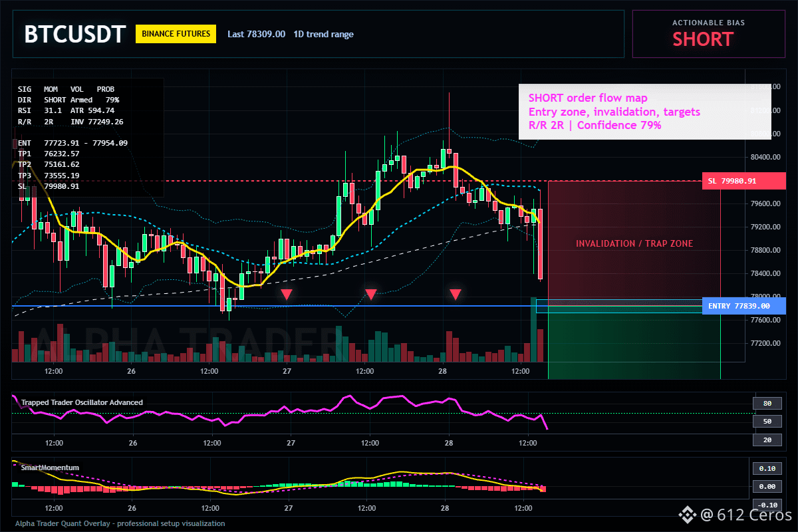Click the Armed volume status text
Screen dimensions: 798x532
click(x=81, y=100)
